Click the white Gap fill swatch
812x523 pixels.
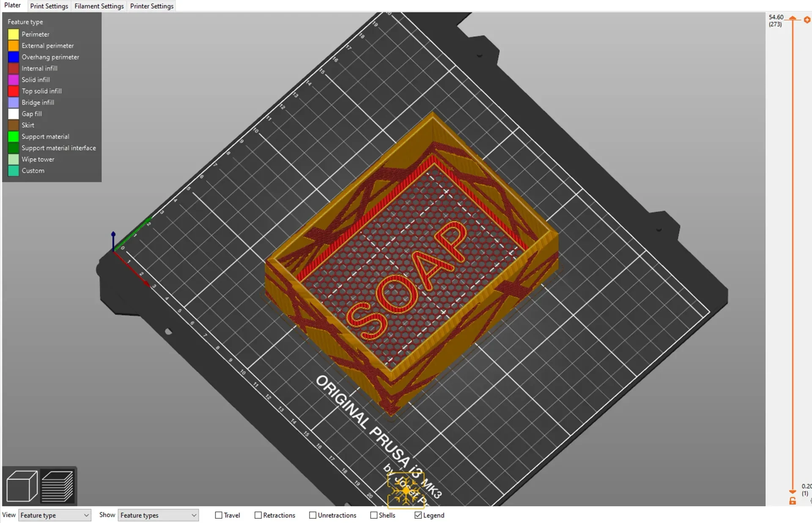(x=14, y=114)
